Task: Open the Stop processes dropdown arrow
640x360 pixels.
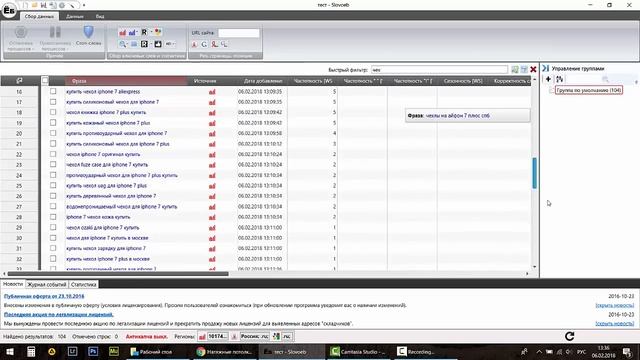Action: click(x=34, y=49)
